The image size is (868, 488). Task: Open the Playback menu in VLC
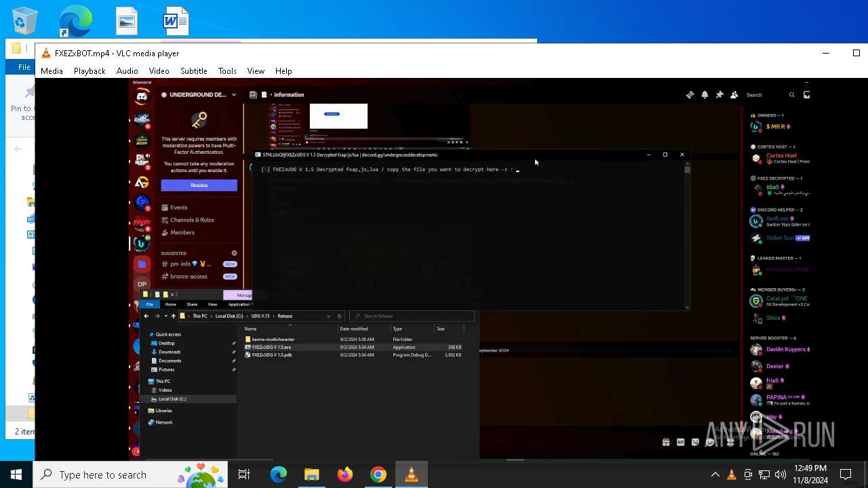[90, 70]
